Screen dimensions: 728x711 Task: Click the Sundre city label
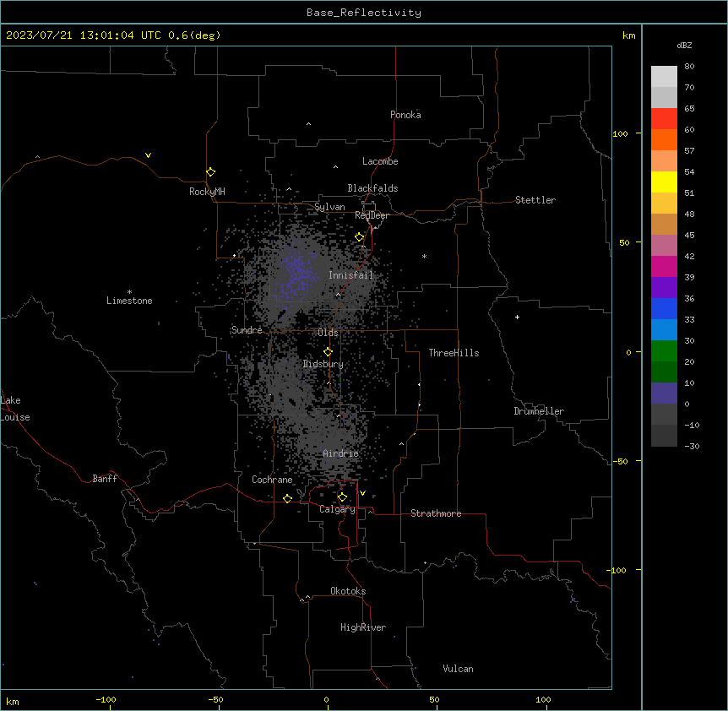tap(247, 330)
